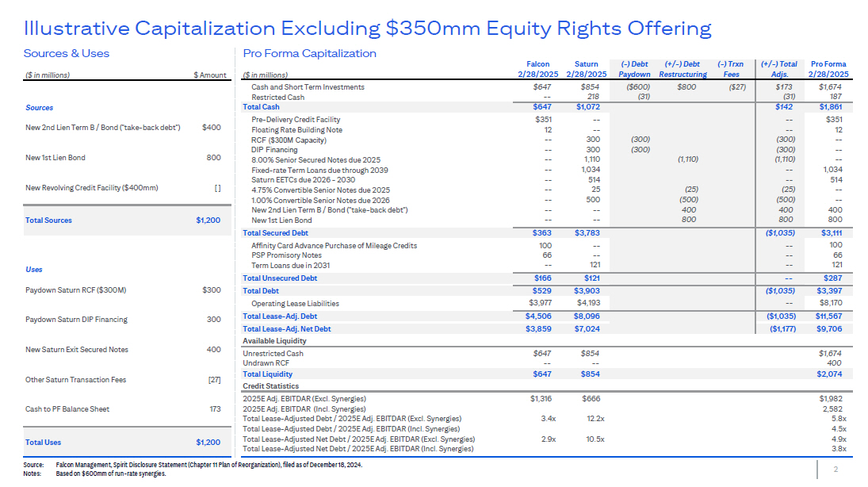Viewport: 868px width, 487px height.
Task: Select the Sources & Uses heading
Action: click(67, 53)
